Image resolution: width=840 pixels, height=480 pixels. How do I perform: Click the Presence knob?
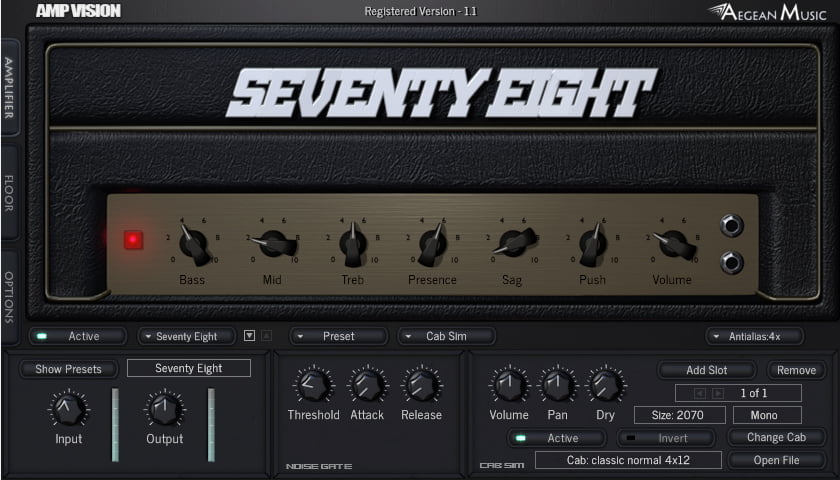click(x=432, y=244)
